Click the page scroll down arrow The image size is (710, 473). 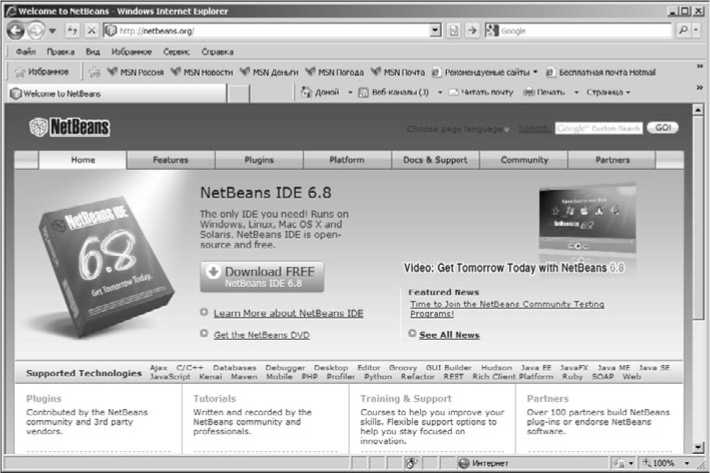coord(698,447)
